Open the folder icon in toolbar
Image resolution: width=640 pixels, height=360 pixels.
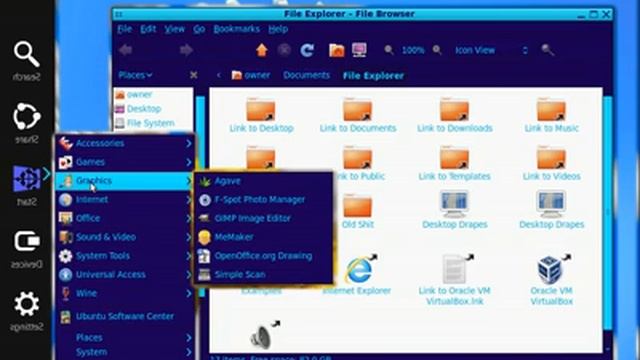[337, 50]
